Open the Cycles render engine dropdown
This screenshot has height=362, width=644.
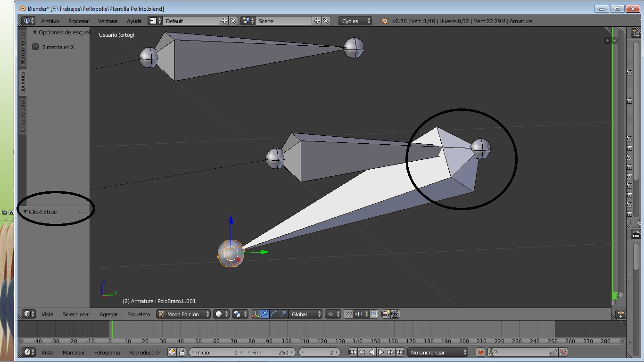pos(355,21)
